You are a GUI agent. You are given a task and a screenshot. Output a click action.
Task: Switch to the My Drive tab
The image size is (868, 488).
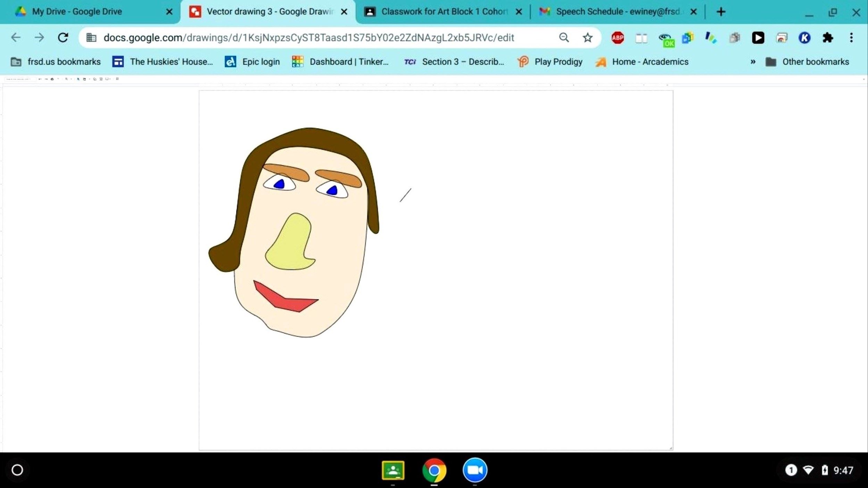coord(77,12)
